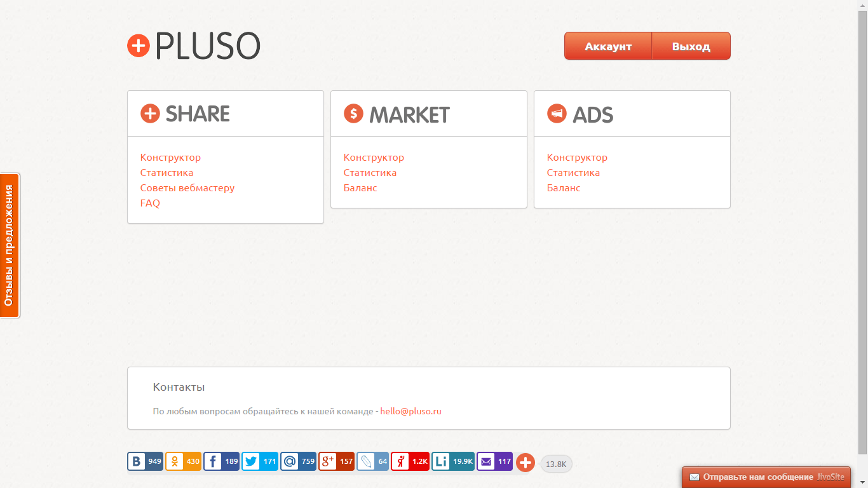Click the ADS megaphone icon
868x488 pixels.
557,114
